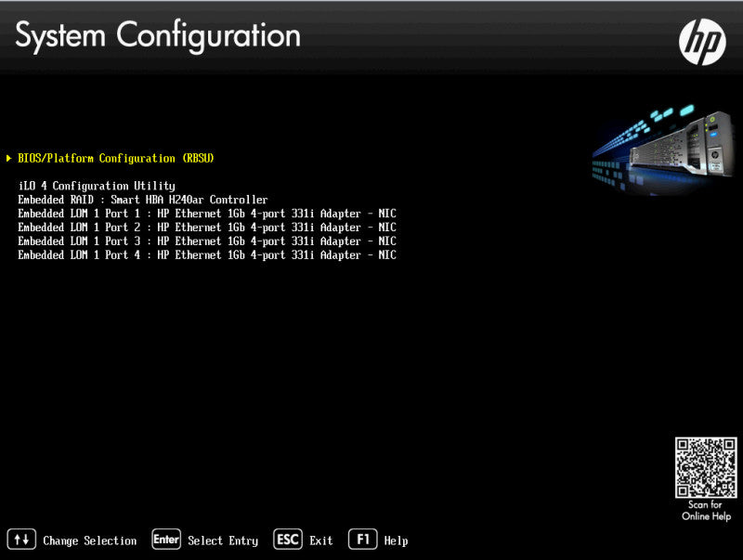The image size is (743, 560).
Task: Click the online help QR code
Action: click(x=706, y=468)
